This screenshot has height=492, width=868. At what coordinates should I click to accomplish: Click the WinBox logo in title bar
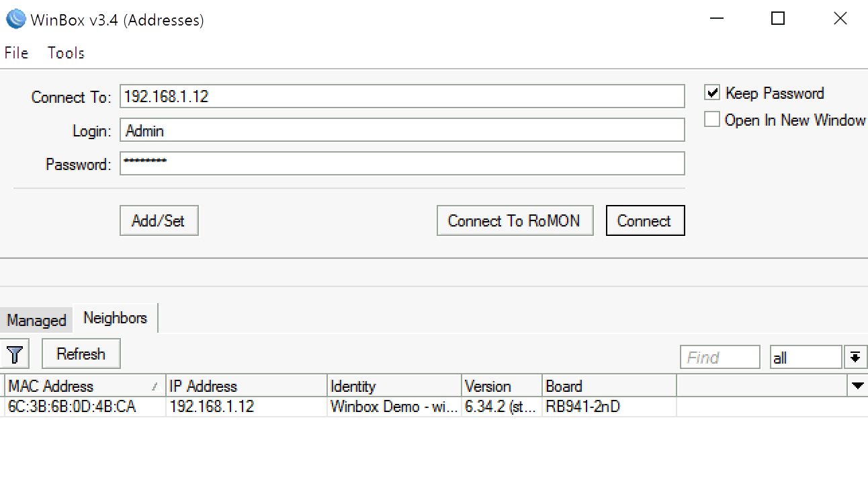coord(15,19)
